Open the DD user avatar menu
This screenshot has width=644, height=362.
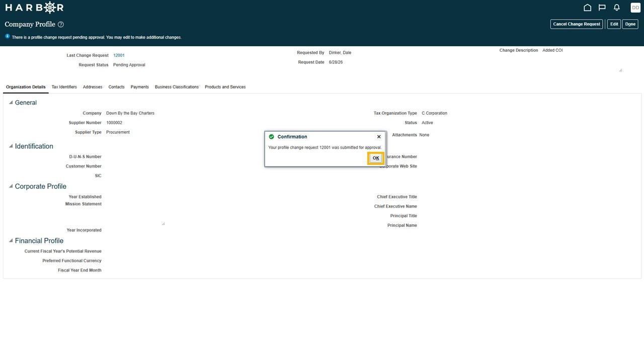coord(635,8)
